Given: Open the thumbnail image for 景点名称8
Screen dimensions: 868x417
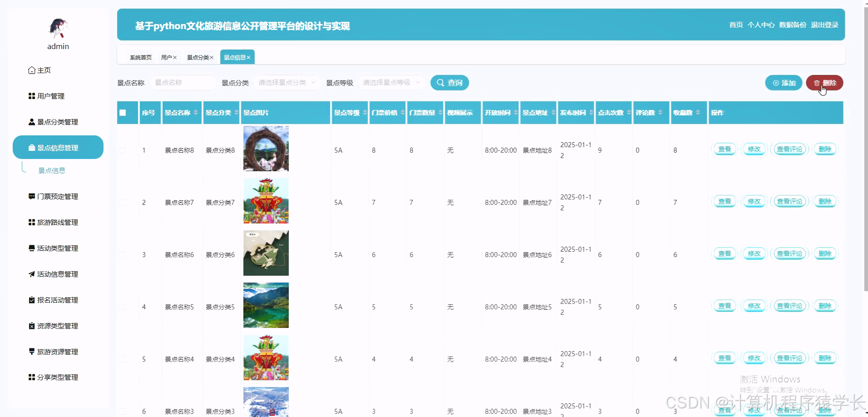Looking at the screenshot, I should click(266, 149).
